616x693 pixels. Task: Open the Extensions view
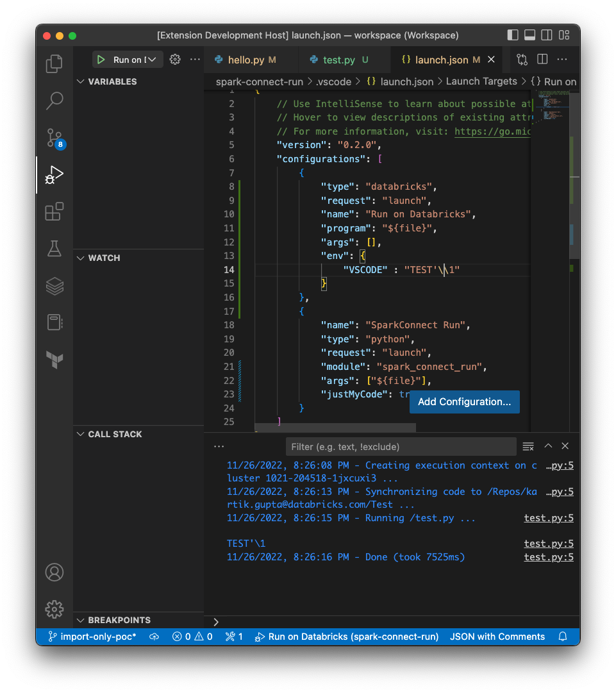tap(54, 212)
